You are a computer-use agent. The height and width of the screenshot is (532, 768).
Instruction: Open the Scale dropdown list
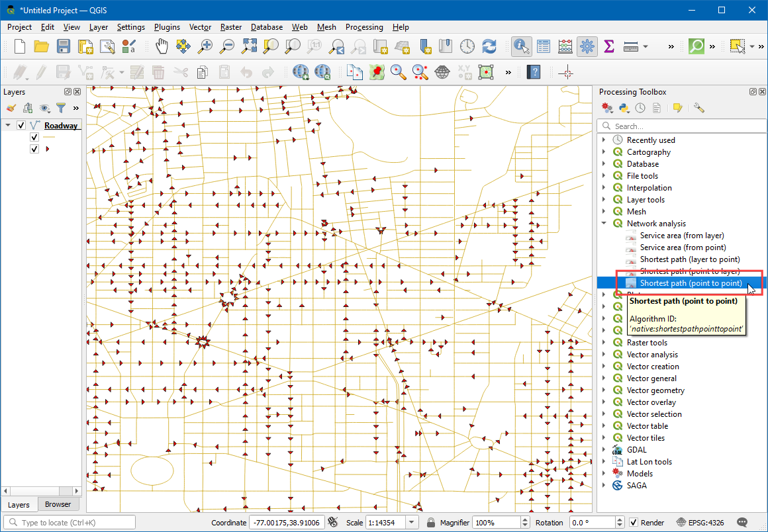pos(412,522)
